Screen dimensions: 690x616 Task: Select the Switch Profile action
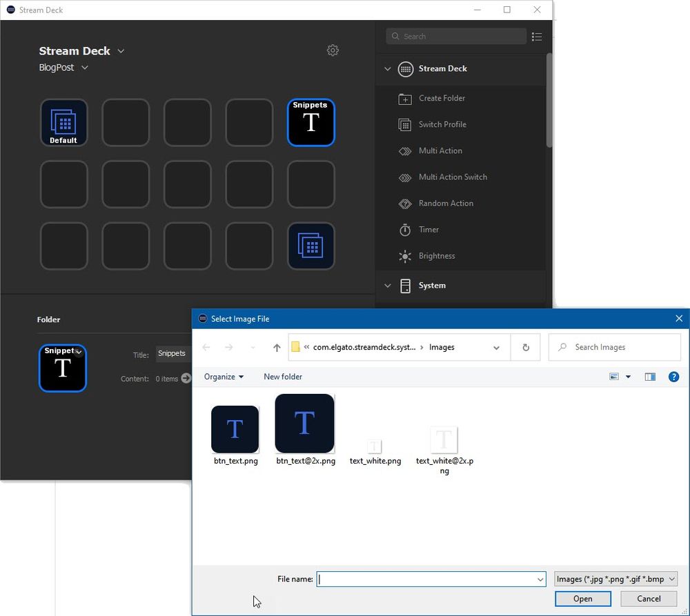click(x=444, y=124)
